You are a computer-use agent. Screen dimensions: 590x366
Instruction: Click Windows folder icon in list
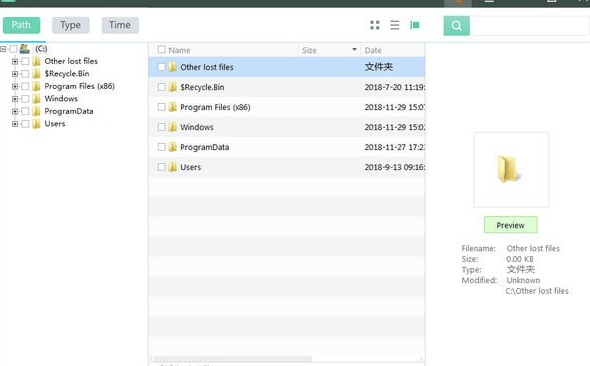coord(173,127)
